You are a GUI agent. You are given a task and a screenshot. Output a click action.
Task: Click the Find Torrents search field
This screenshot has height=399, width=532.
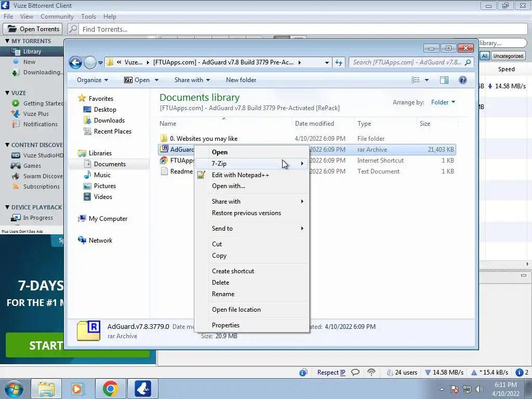click(x=303, y=29)
